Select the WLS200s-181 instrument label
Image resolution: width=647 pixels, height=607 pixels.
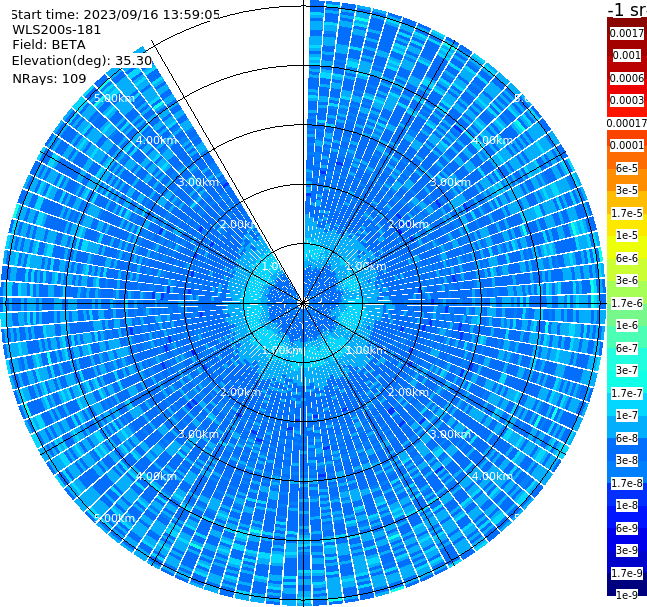[x=57, y=30]
